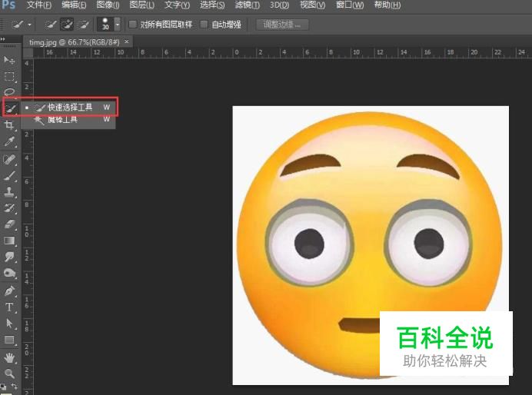Pick the Crop tool
This screenshot has height=395, width=532.
coord(9,124)
